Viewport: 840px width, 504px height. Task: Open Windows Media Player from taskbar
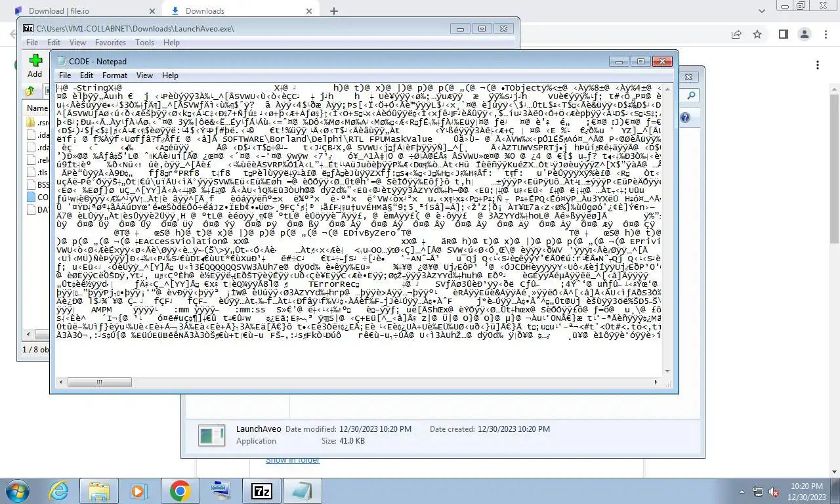pyautogui.click(x=138, y=491)
